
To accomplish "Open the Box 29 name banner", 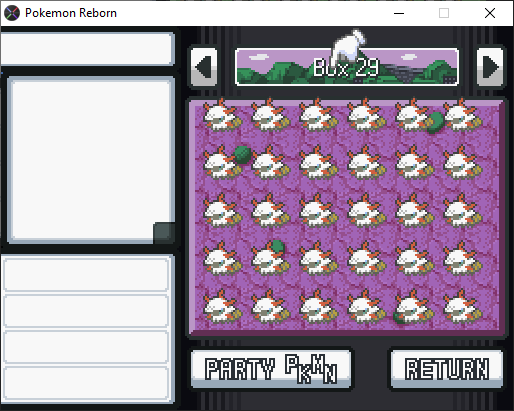I will coord(347,67).
